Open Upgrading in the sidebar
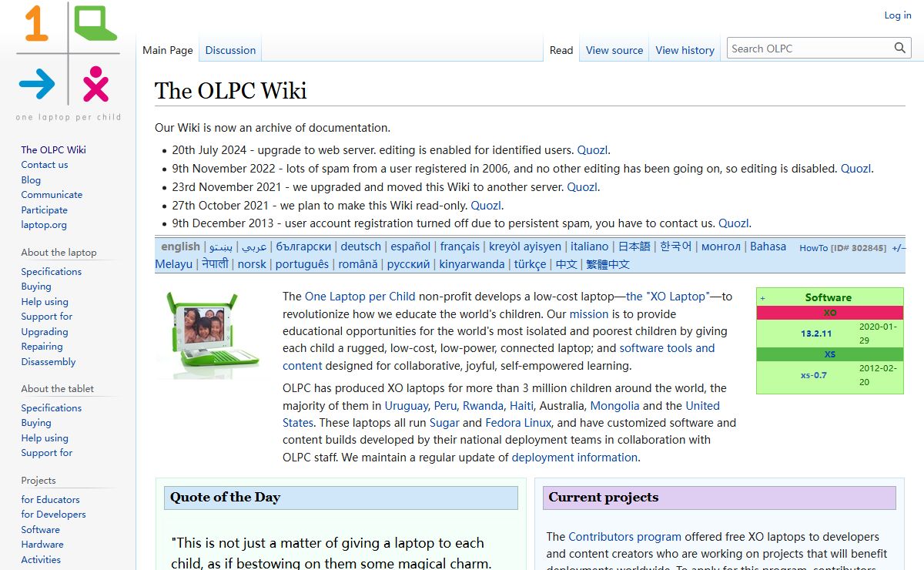924x570 pixels. (45, 331)
